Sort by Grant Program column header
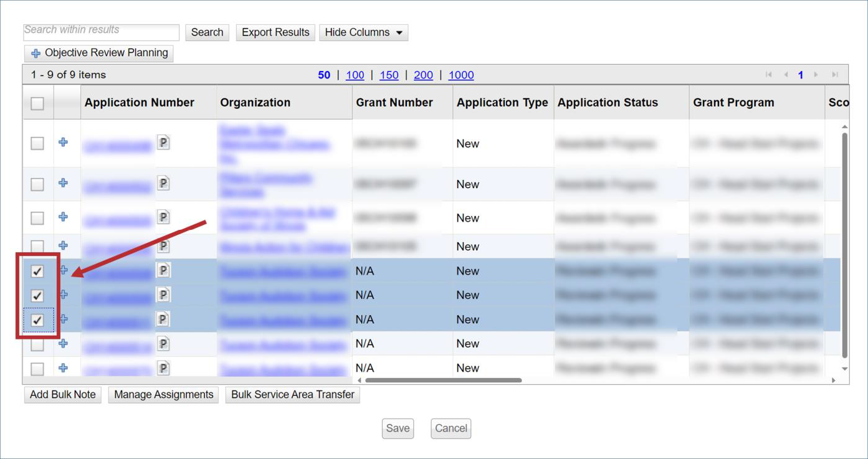 point(733,103)
